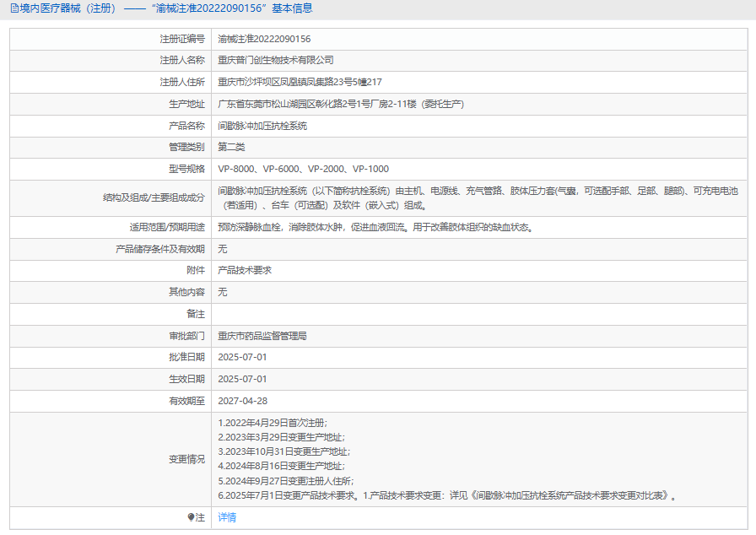Click the 其他内容 row label

tap(186, 292)
